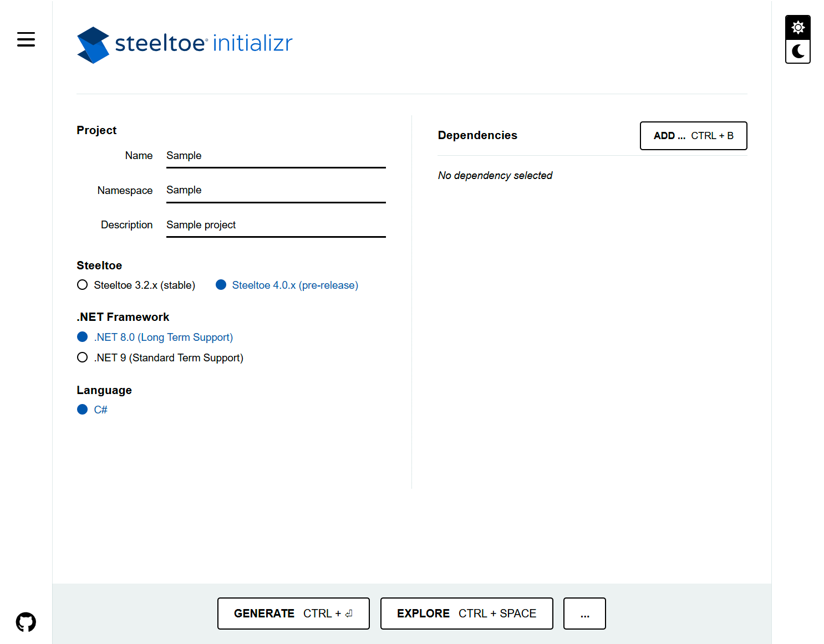Select C# language option
Viewport: 824px width, 644px height.
(92, 410)
